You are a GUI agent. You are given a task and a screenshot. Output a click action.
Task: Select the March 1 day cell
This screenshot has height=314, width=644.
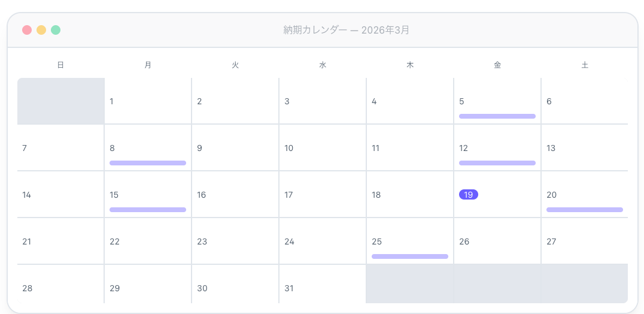click(148, 101)
